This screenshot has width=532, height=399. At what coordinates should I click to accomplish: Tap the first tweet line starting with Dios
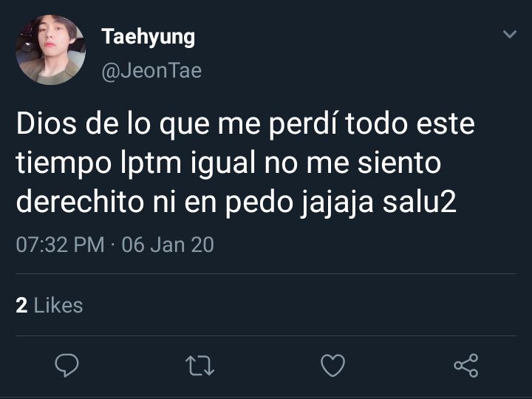245,124
